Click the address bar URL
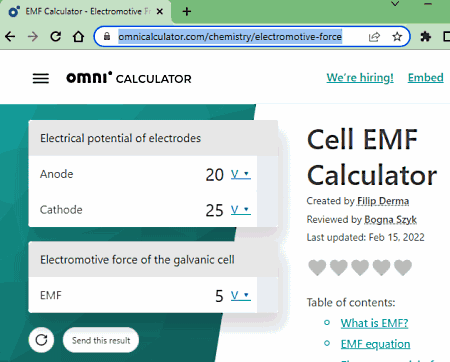 pos(230,36)
